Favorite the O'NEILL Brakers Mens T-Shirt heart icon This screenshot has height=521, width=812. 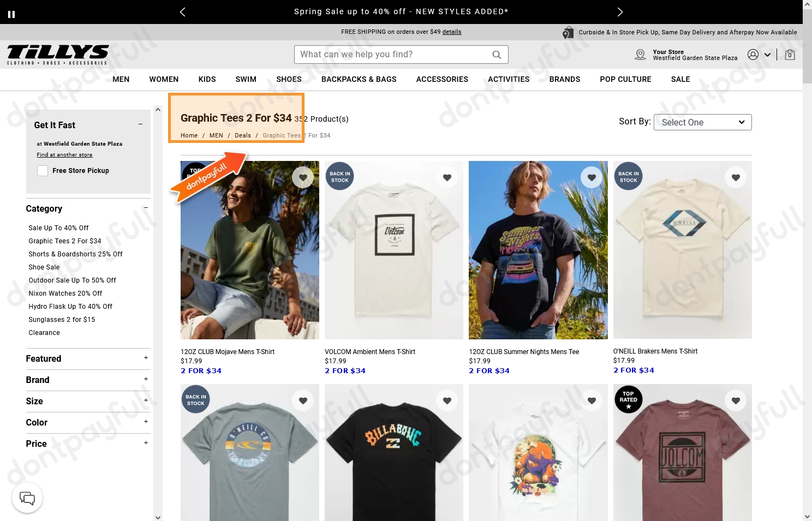coord(735,177)
